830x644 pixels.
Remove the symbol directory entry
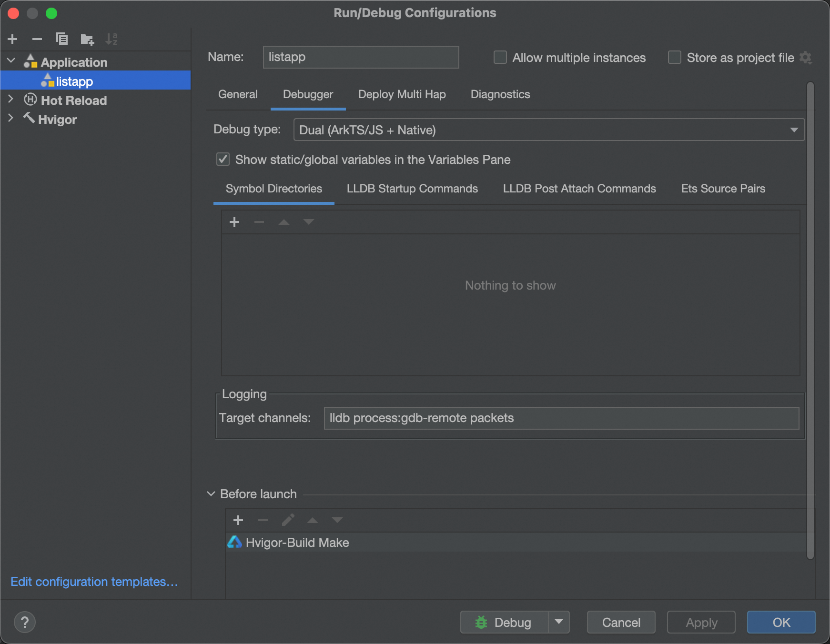(259, 222)
